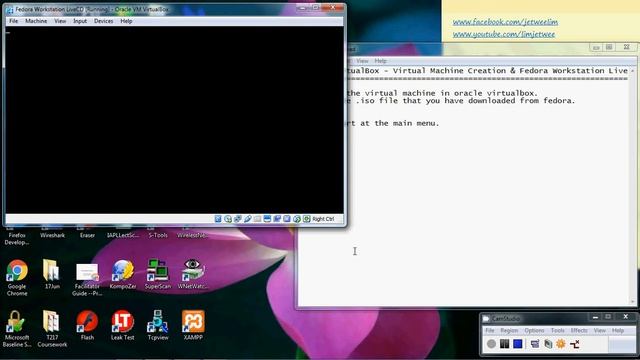The height and width of the screenshot is (360, 640).
Task: Open the View menu in VirtualBox window
Action: [60, 21]
